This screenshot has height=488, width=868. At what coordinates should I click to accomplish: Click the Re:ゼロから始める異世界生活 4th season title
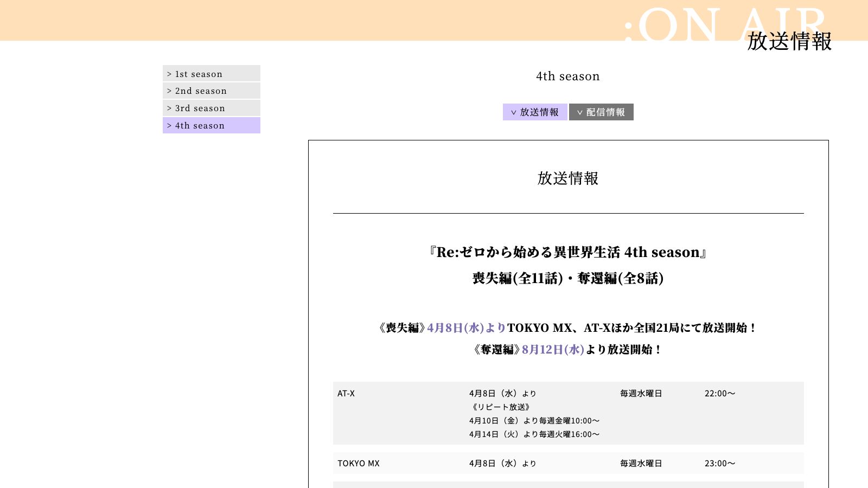[568, 252]
